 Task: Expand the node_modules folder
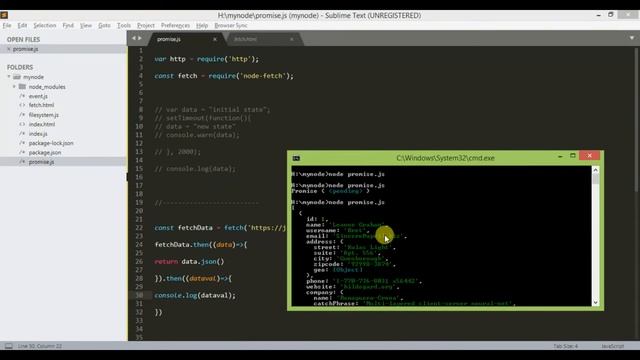(14, 87)
